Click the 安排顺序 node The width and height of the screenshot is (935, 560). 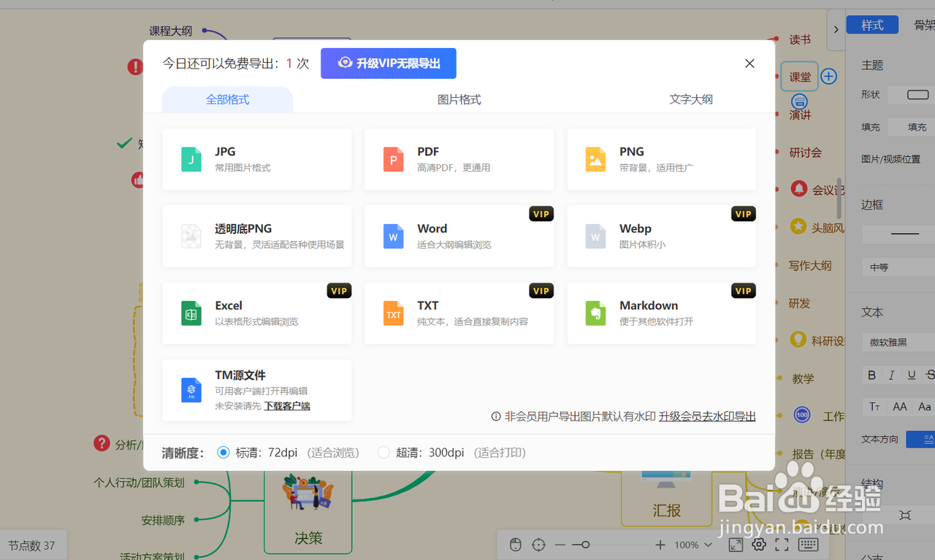163,521
